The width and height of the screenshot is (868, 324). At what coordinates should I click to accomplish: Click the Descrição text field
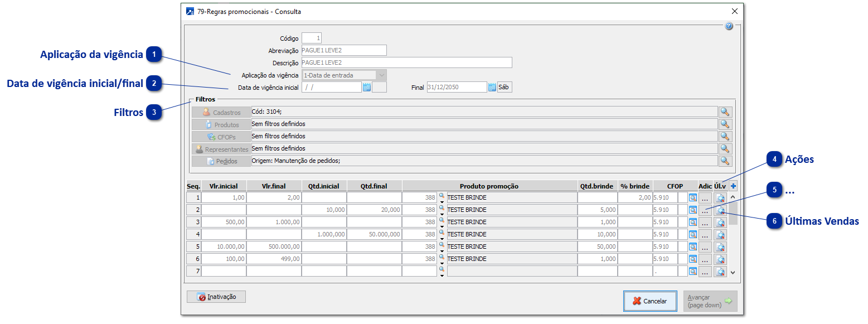pos(406,62)
